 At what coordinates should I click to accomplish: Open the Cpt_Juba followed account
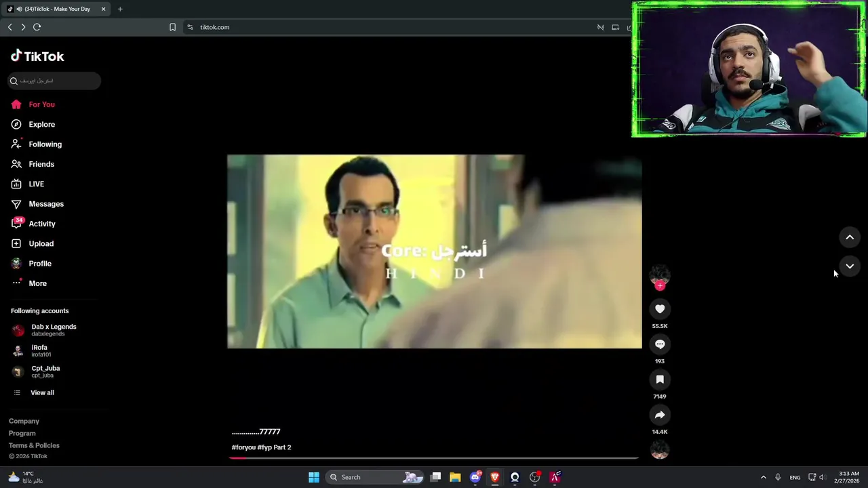pos(37,371)
